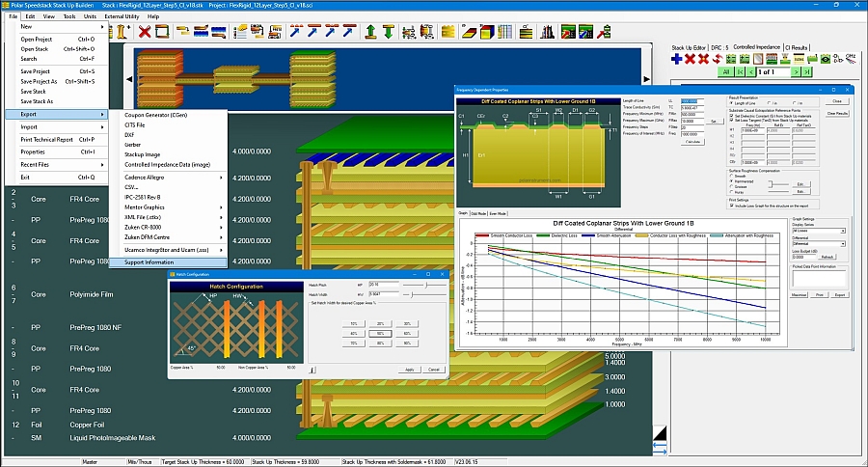868x467 pixels.
Task: Expand the XML File (.stkx) submenu
Action: tap(168, 217)
